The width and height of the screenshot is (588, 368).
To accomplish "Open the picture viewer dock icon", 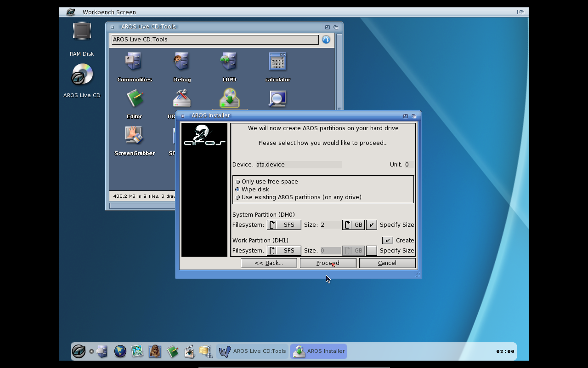I will 137,351.
